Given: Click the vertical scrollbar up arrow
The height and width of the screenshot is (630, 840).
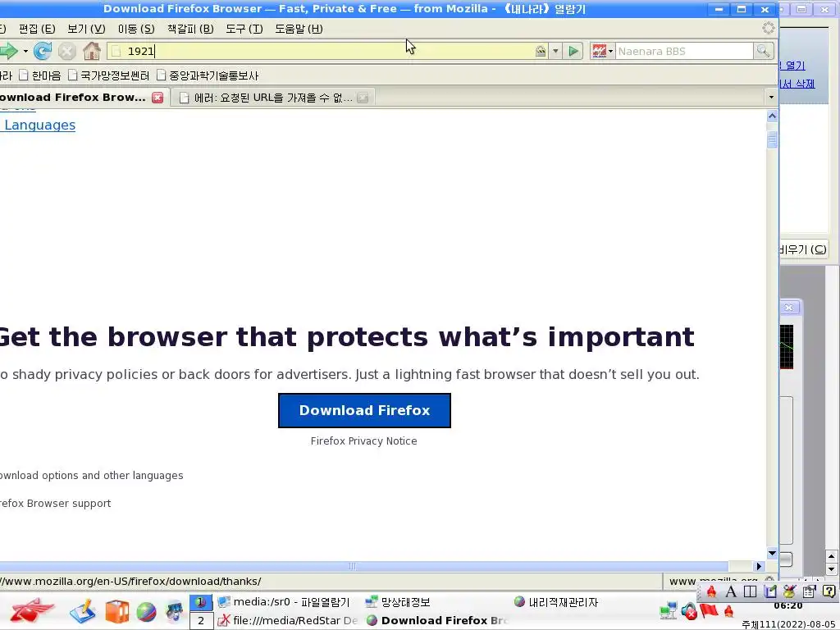Looking at the screenshot, I should click(772, 116).
